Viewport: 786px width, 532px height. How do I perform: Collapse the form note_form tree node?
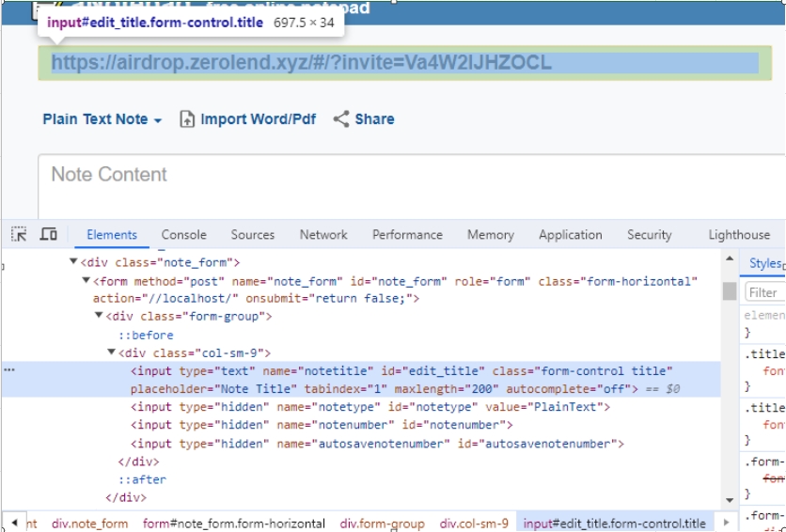click(86, 281)
